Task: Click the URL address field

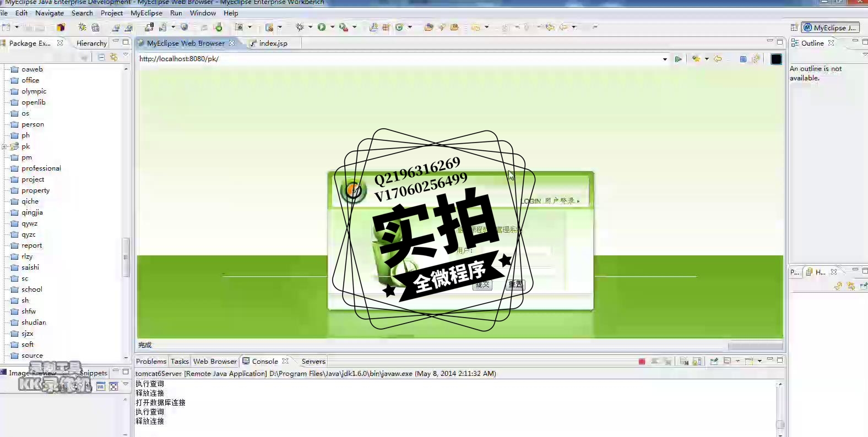Action: (x=399, y=59)
